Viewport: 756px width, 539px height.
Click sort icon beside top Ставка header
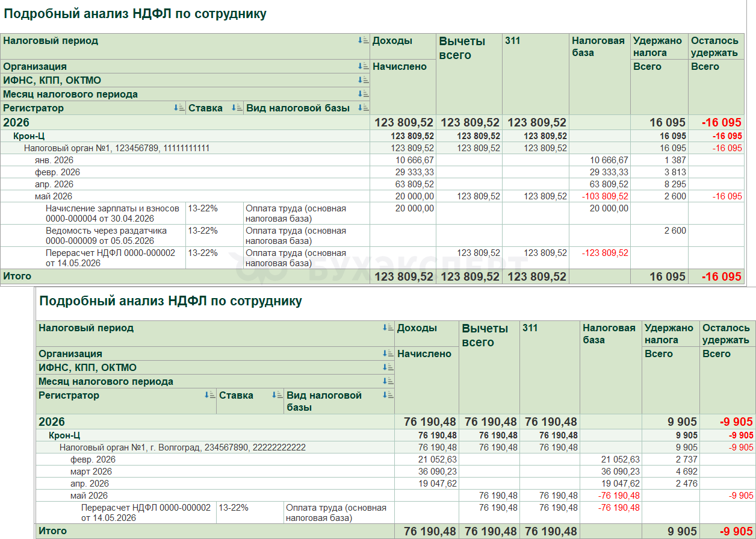237,108
